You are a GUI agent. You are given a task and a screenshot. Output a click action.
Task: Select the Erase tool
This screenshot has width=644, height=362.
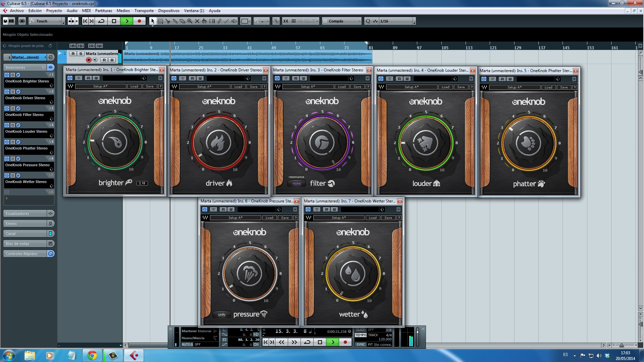click(182, 21)
